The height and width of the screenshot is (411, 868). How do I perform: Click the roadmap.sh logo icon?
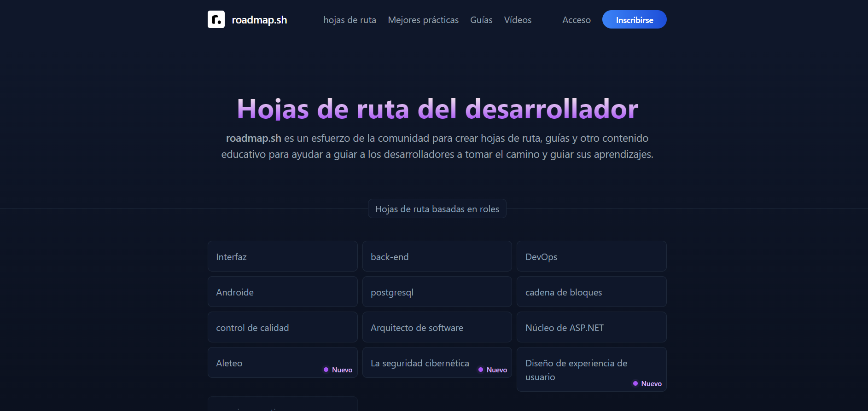pyautogui.click(x=216, y=19)
